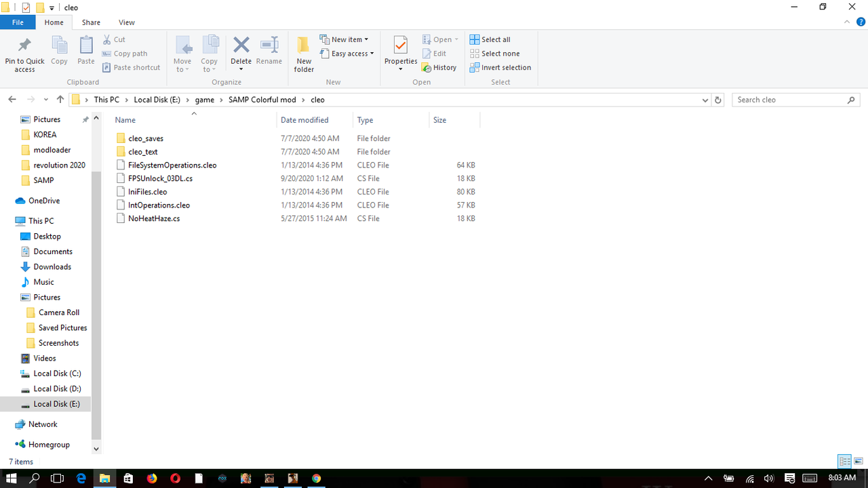Open recent locations dropdown

(x=46, y=100)
